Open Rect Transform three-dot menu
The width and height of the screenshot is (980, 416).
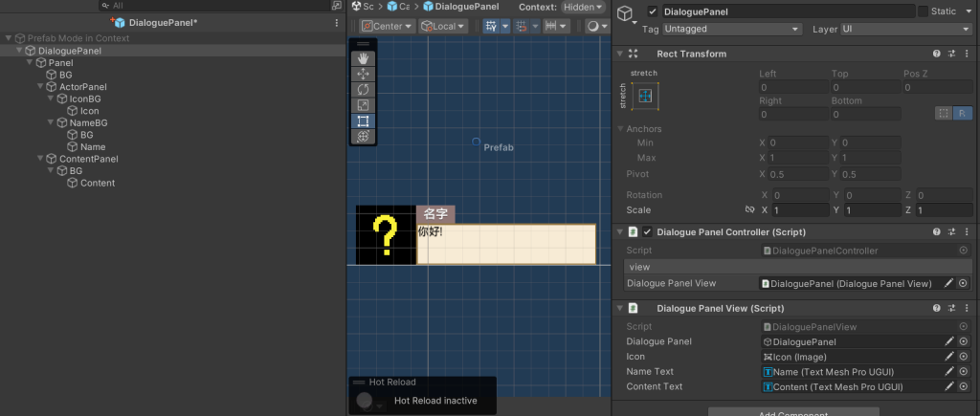click(965, 54)
